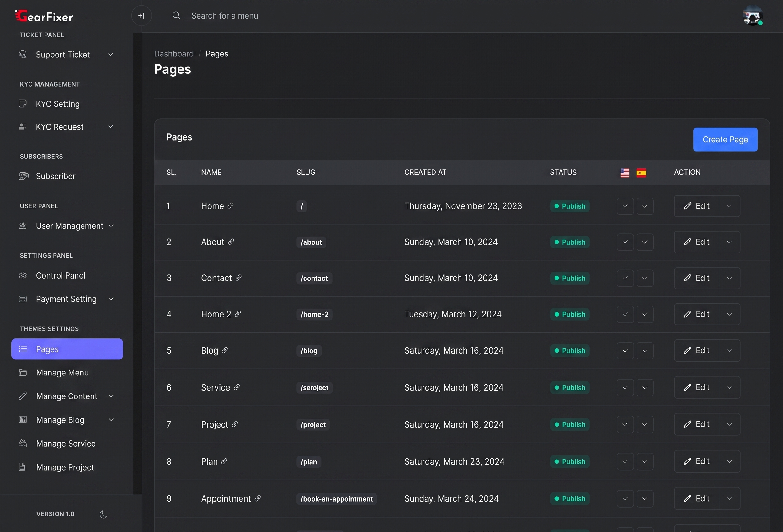Screen dimensions: 783x532
Task: Select Pages in the sidebar menu
Action: (67, 349)
